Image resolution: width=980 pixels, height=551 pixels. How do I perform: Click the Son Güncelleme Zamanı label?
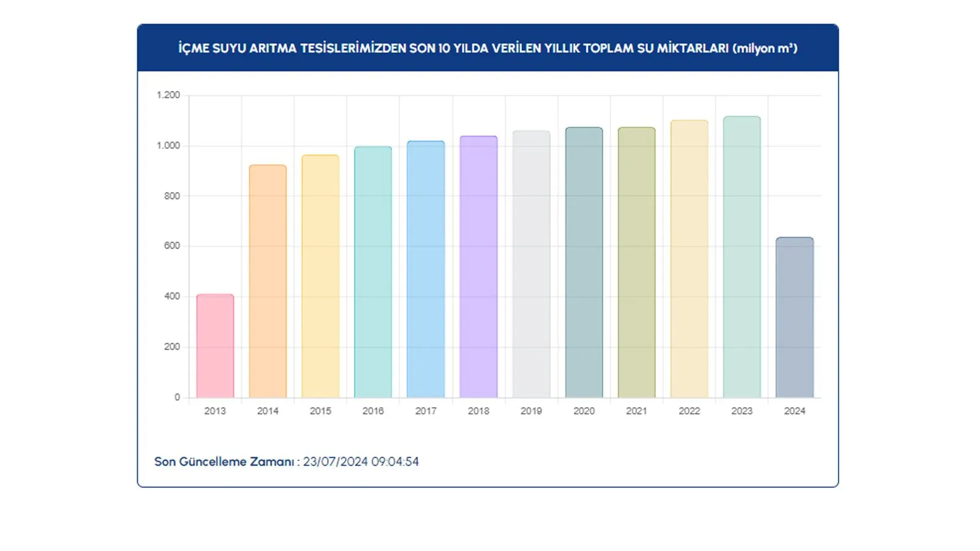tap(224, 462)
